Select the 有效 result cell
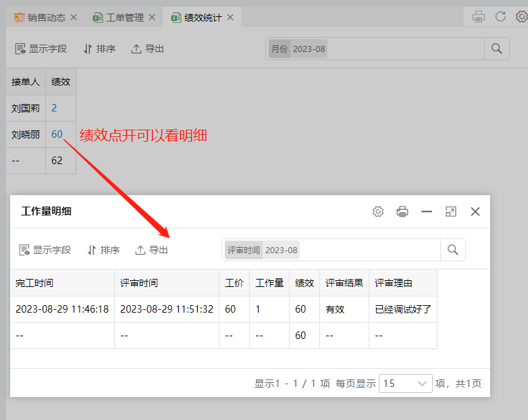 344,309
